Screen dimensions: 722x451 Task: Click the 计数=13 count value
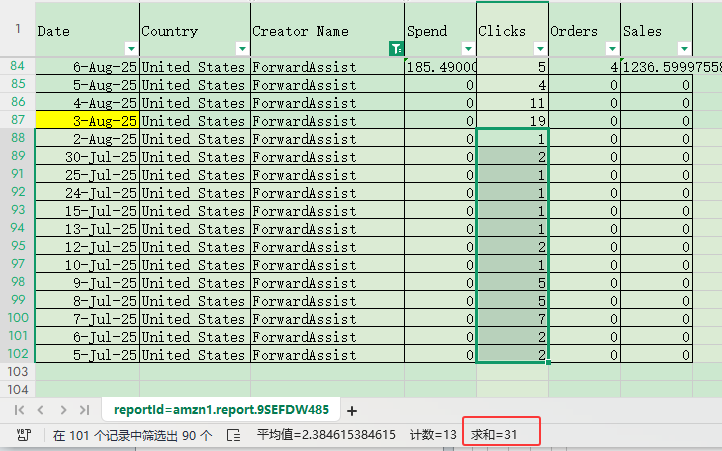click(x=433, y=435)
